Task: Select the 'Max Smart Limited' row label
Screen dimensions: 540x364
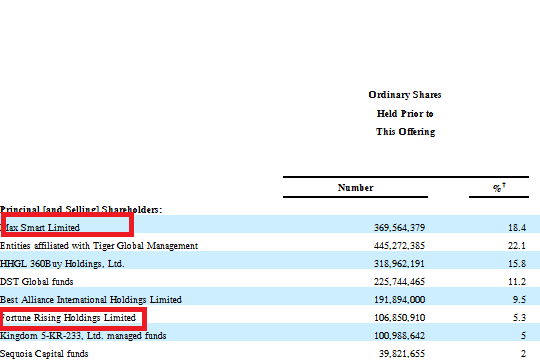Action: [x=40, y=228]
